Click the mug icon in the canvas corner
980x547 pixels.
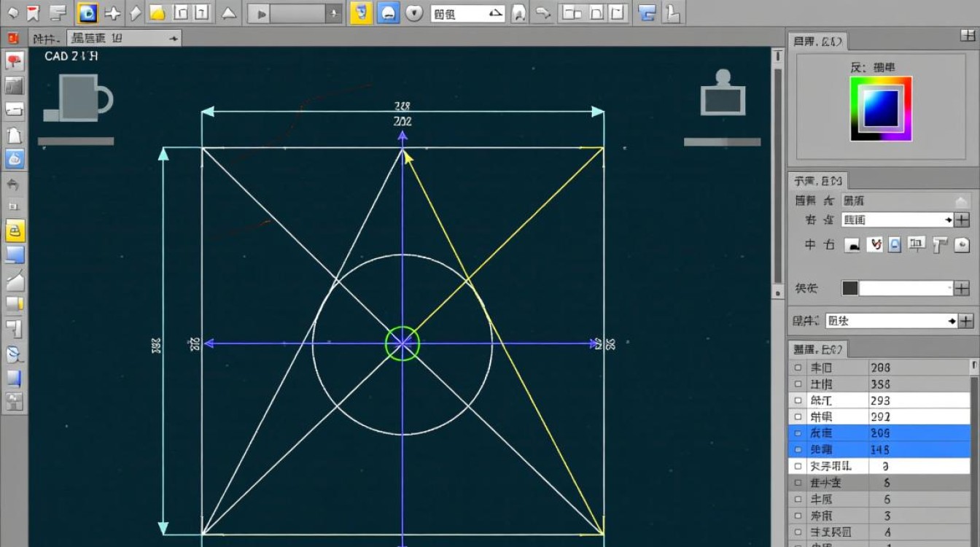[77, 98]
